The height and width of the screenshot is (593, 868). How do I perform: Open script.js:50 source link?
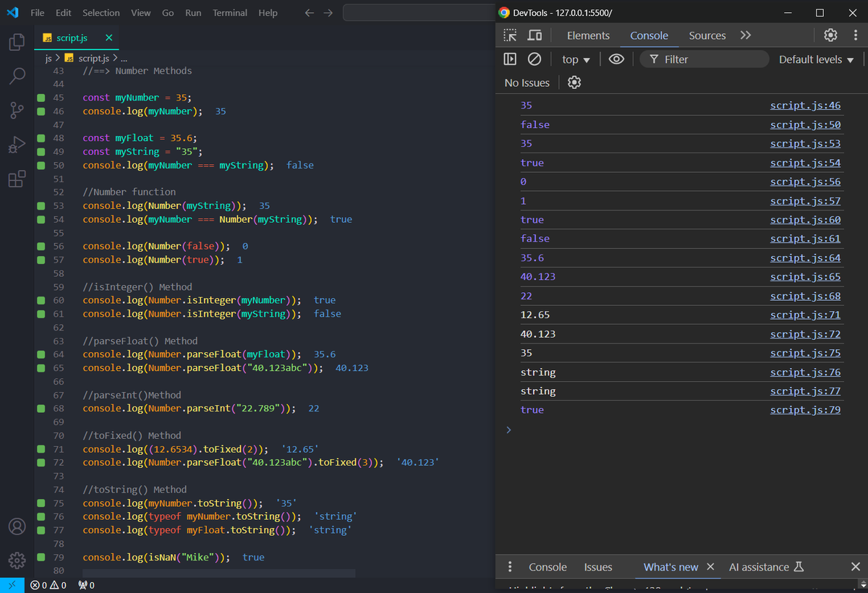pyautogui.click(x=805, y=124)
